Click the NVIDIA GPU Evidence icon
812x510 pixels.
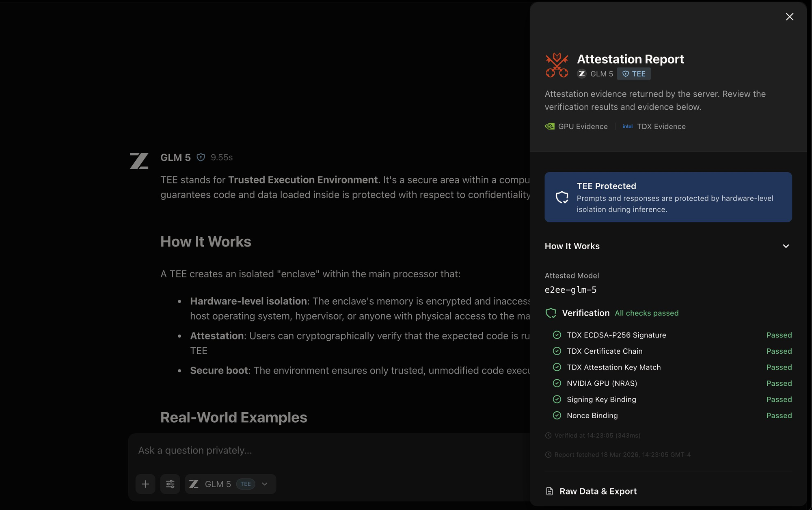pyautogui.click(x=550, y=126)
